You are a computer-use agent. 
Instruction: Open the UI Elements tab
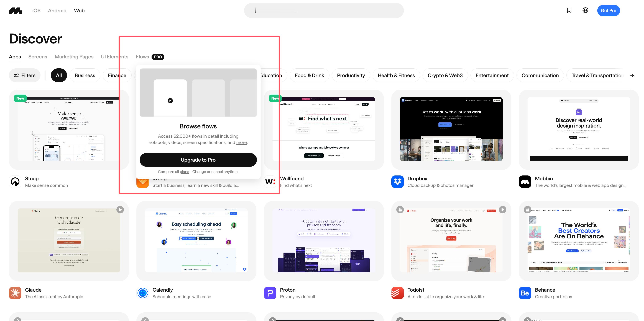click(114, 57)
